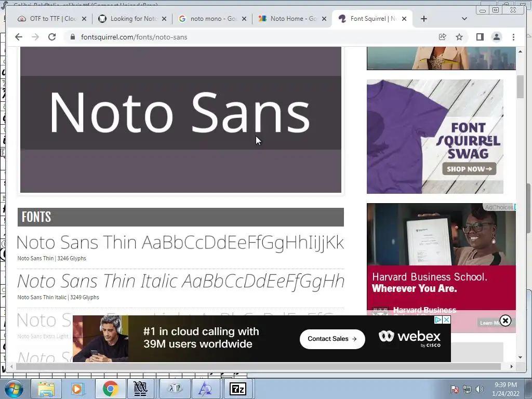
Task: Reload the Font Squirrel page
Action: tap(52, 37)
